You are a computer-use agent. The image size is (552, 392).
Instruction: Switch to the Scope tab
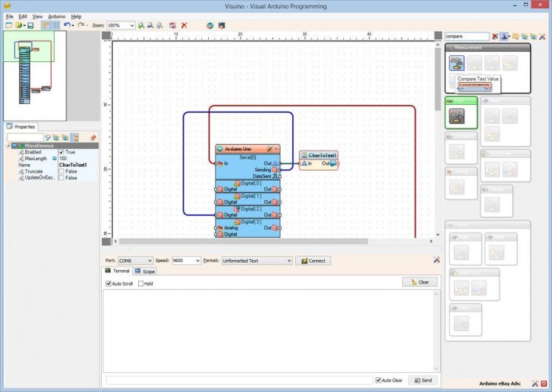(145, 272)
